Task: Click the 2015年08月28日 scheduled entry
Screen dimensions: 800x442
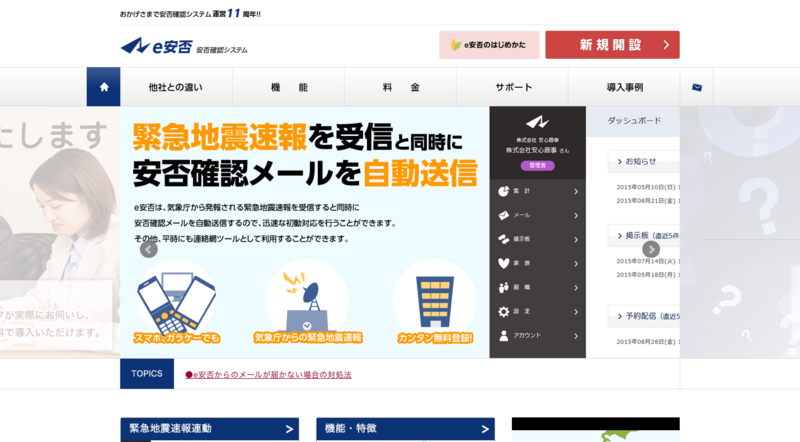Action: 648,342
